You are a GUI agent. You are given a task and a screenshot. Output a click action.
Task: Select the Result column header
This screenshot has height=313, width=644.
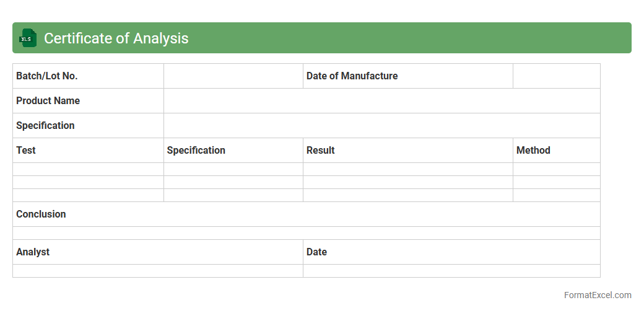407,151
